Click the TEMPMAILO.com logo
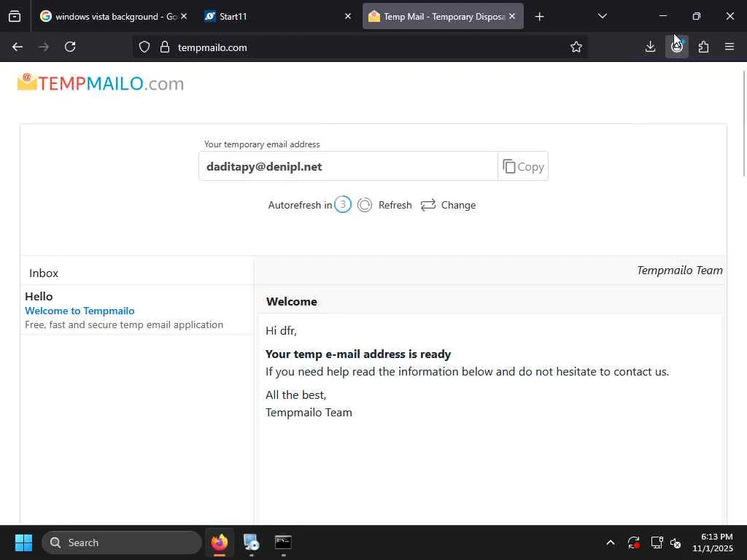Image resolution: width=747 pixels, height=560 pixels. 101,83
